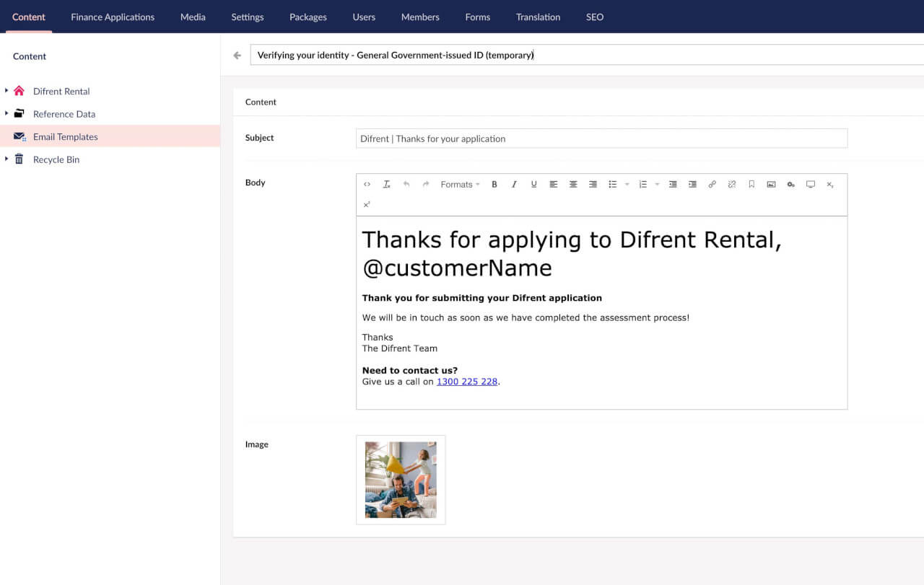Click the email heading in body editor
This screenshot has height=585, width=924.
coord(572,253)
